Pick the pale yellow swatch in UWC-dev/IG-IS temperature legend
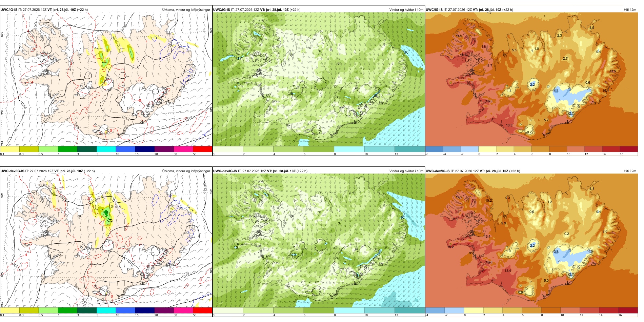 474,310
